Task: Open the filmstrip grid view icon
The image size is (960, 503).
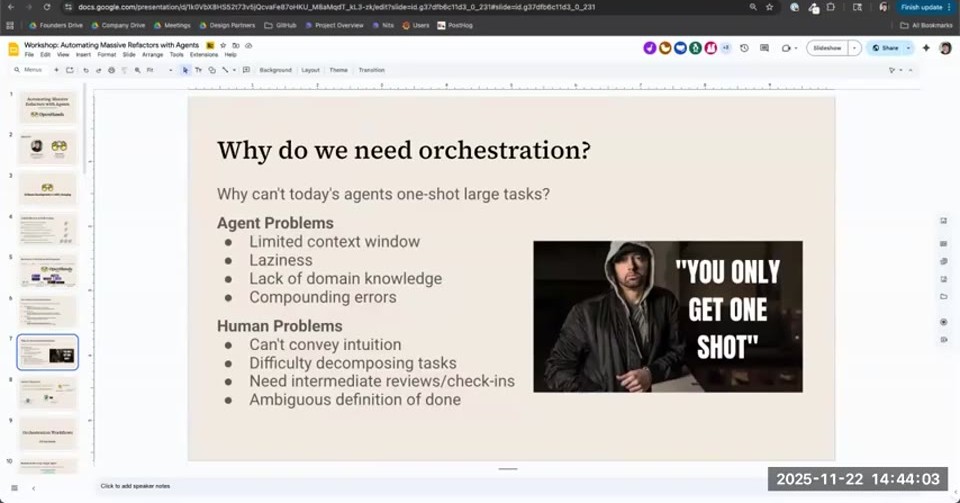Action: point(14,488)
